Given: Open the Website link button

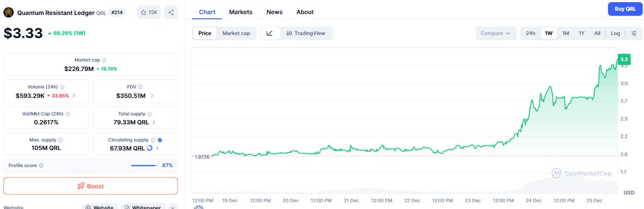Looking at the screenshot, I should (100, 207).
